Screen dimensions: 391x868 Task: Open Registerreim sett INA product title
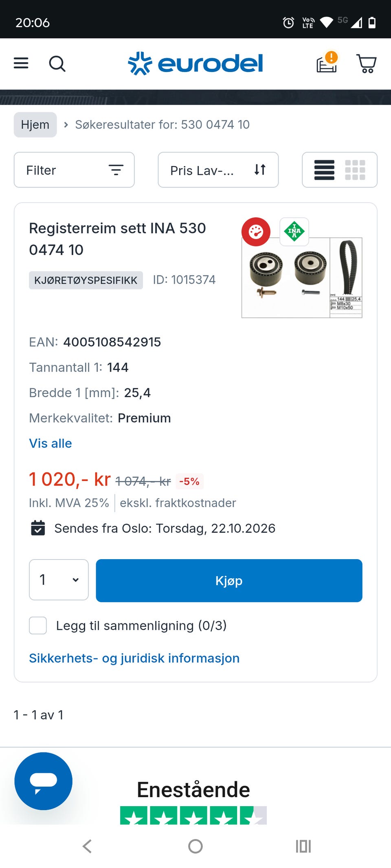(117, 239)
